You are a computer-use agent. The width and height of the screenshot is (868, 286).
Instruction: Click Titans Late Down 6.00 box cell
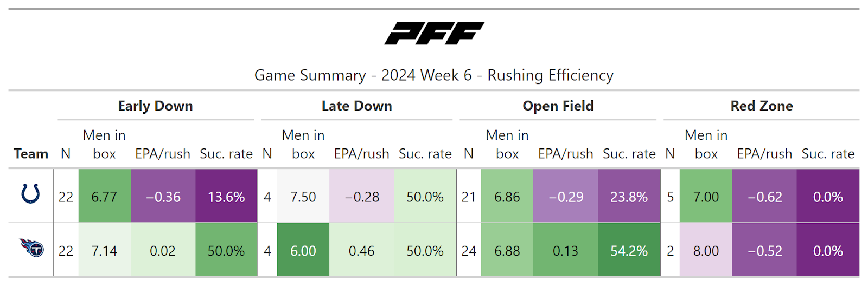[x=303, y=251]
